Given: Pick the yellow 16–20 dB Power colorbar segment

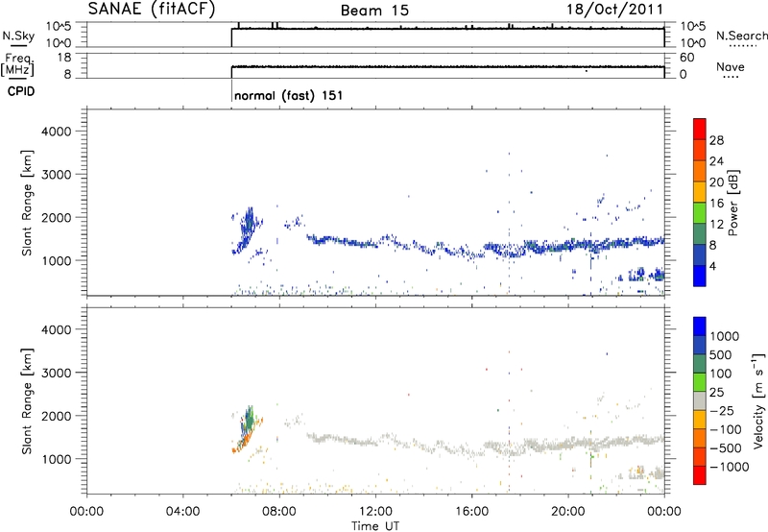Looking at the screenshot, I should point(700,191).
